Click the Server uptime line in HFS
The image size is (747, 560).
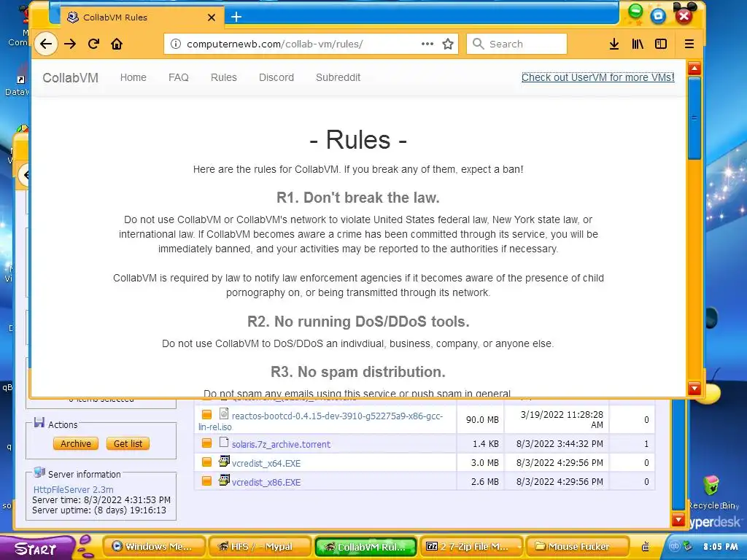pos(99,510)
